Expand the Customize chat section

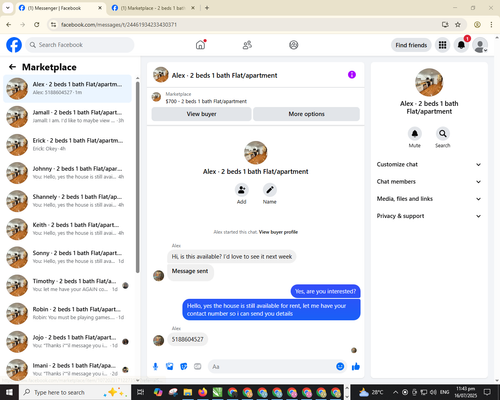429,164
